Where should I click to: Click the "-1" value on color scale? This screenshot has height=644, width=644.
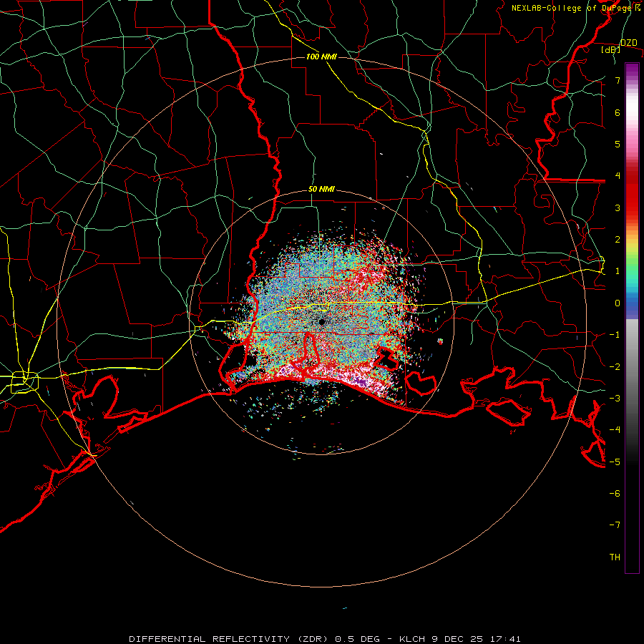coord(615,335)
